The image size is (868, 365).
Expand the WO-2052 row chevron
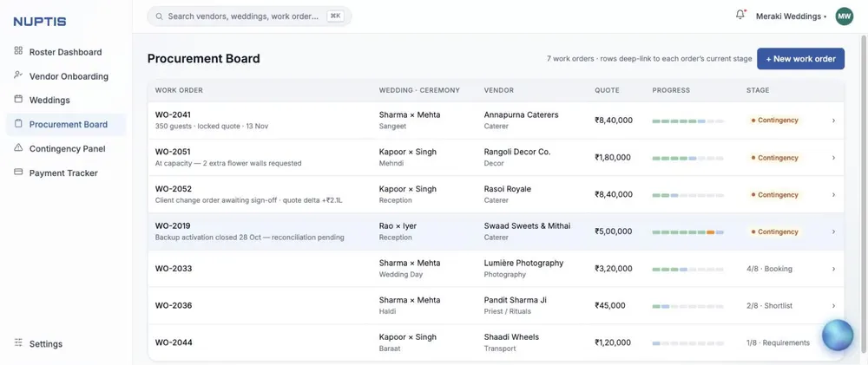(833, 195)
